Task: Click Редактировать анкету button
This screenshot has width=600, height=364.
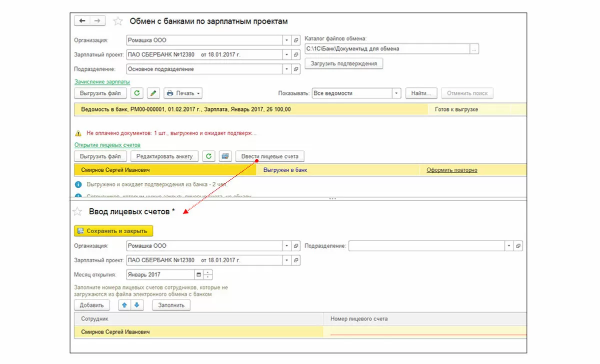Action: pyautogui.click(x=164, y=156)
